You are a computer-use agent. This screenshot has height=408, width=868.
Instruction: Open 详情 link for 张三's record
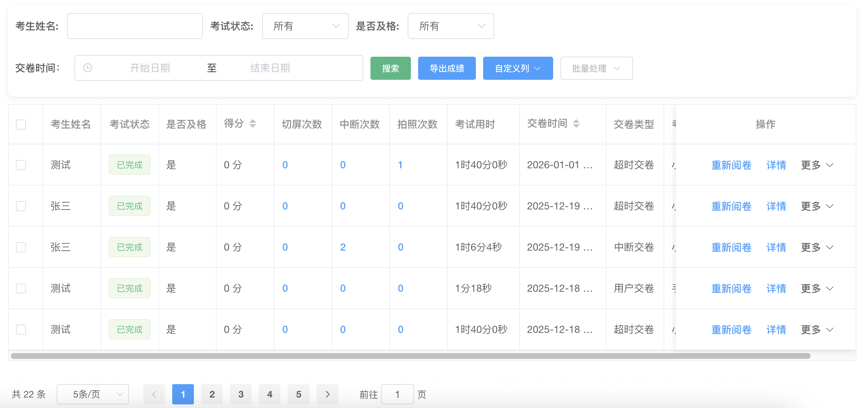tap(776, 206)
